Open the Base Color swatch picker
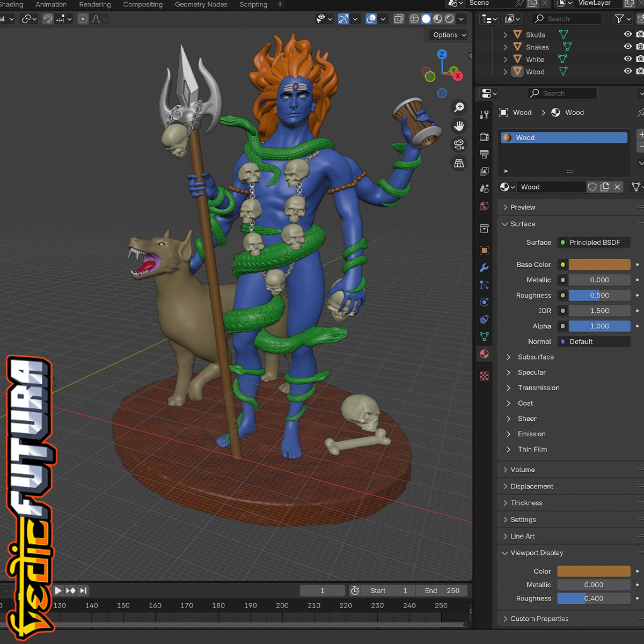Image resolution: width=644 pixels, height=644 pixels. tap(599, 265)
